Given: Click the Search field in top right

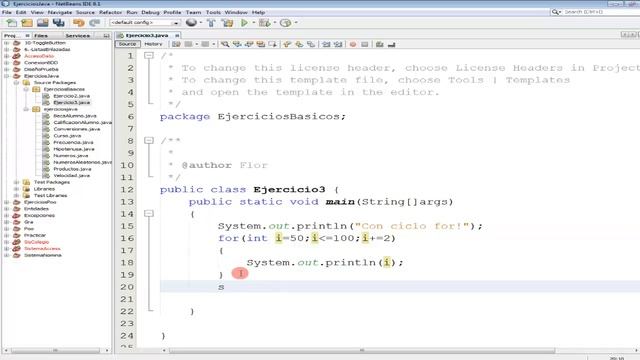Looking at the screenshot, I should click(x=600, y=12).
